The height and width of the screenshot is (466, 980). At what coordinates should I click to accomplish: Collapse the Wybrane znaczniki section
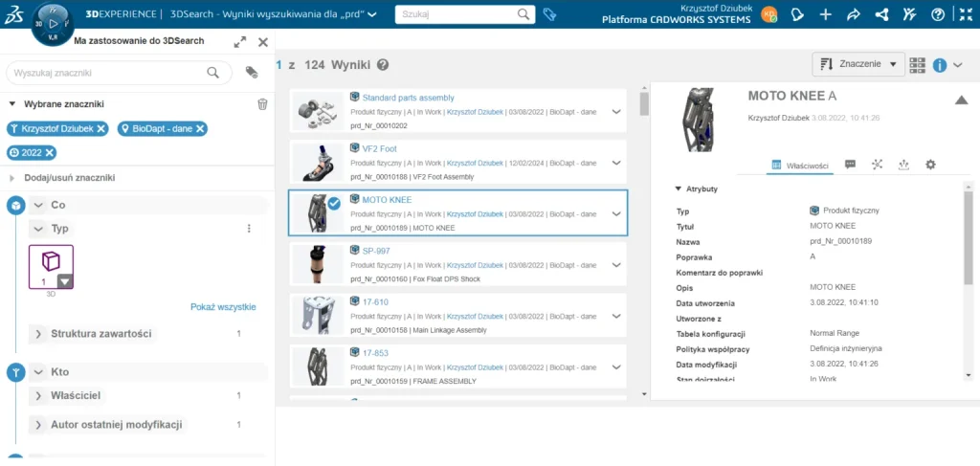[x=12, y=103]
